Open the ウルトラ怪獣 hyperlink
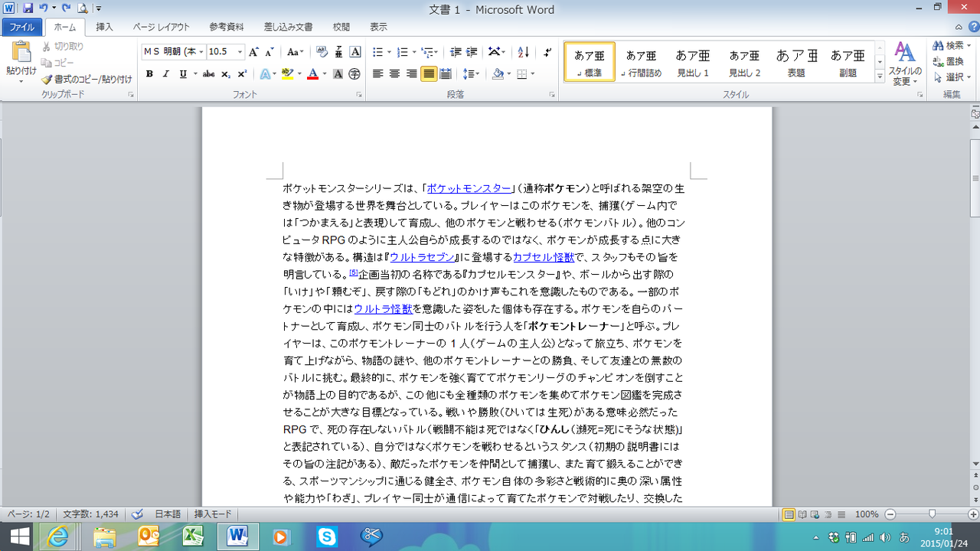980x551 pixels. click(x=384, y=308)
